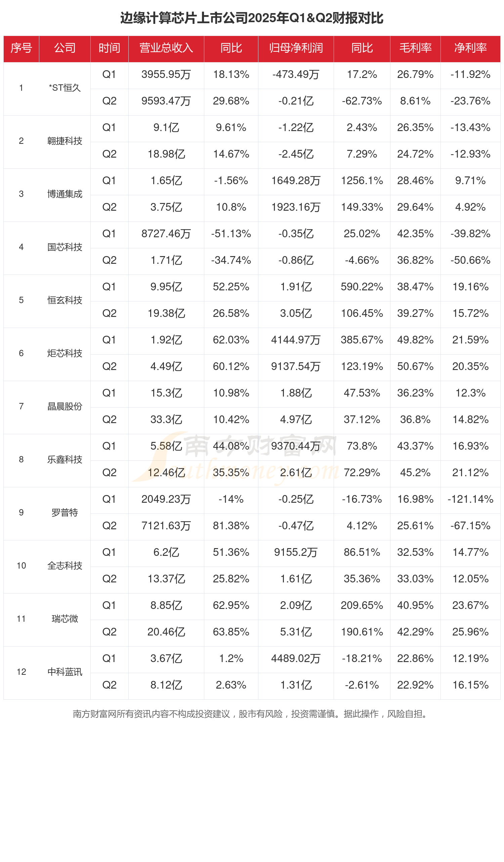The height and width of the screenshot is (862, 504).
Task: Select the 晶晨股份 company cell
Action: [x=65, y=406]
